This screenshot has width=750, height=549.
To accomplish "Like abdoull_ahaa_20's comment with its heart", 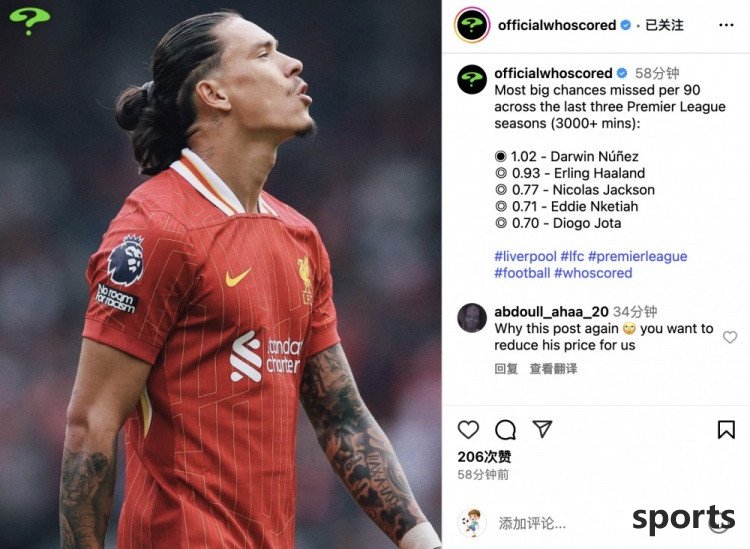I will click(729, 337).
